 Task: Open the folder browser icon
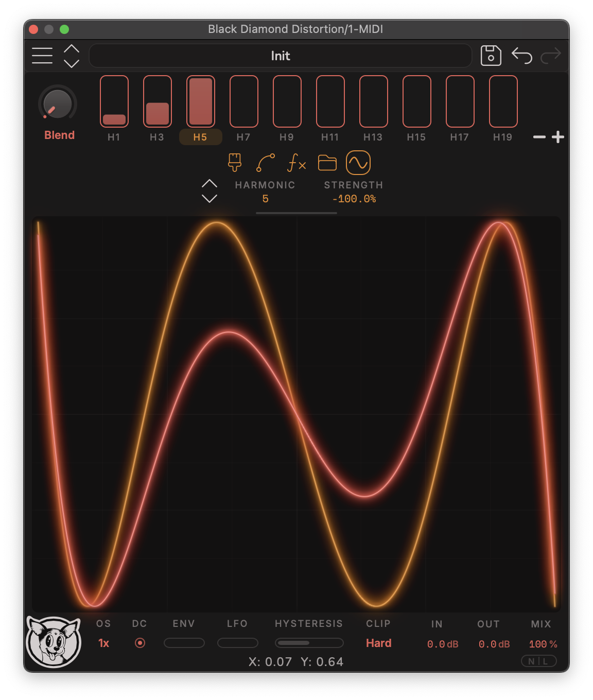(327, 163)
